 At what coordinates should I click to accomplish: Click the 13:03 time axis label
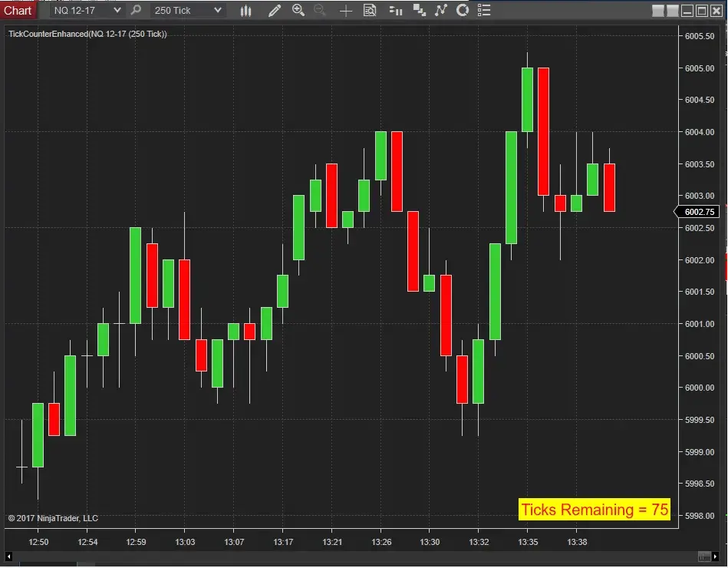pyautogui.click(x=185, y=542)
